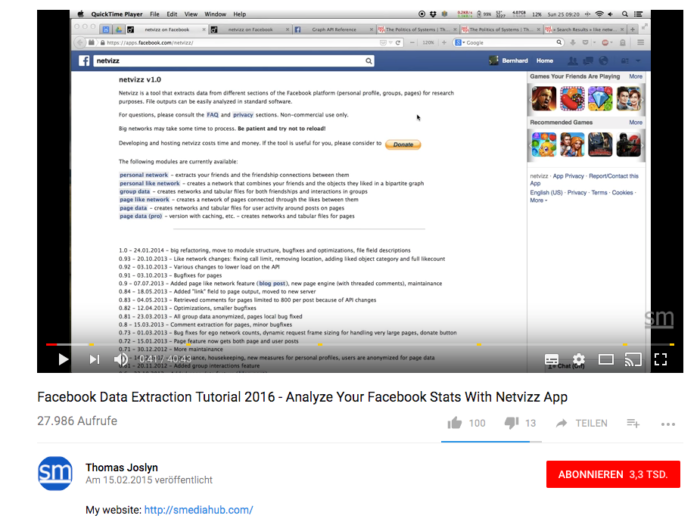The image size is (700, 528).
Task: Click the macOS Spotlight search icon
Action: click(x=625, y=14)
